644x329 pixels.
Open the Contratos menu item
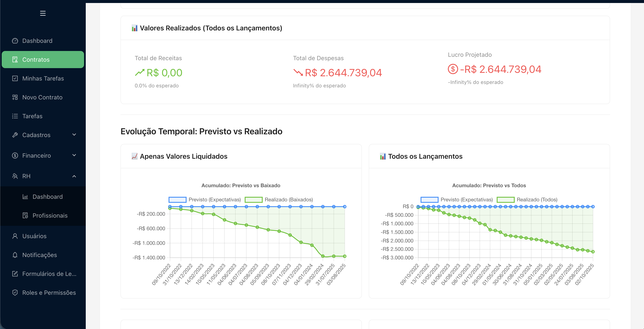[43, 60]
